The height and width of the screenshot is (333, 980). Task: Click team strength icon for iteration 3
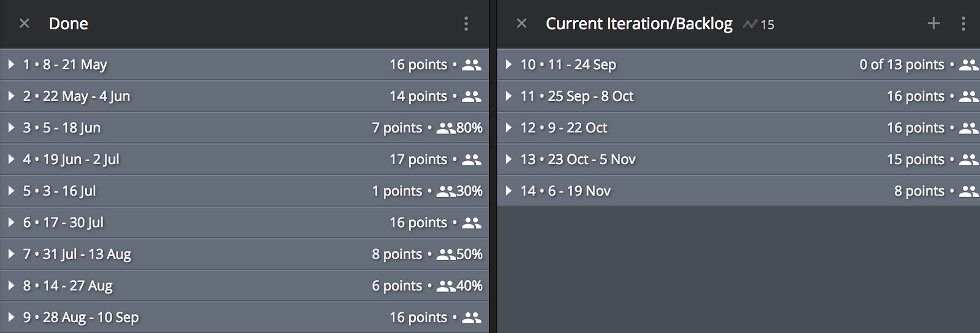click(x=446, y=128)
